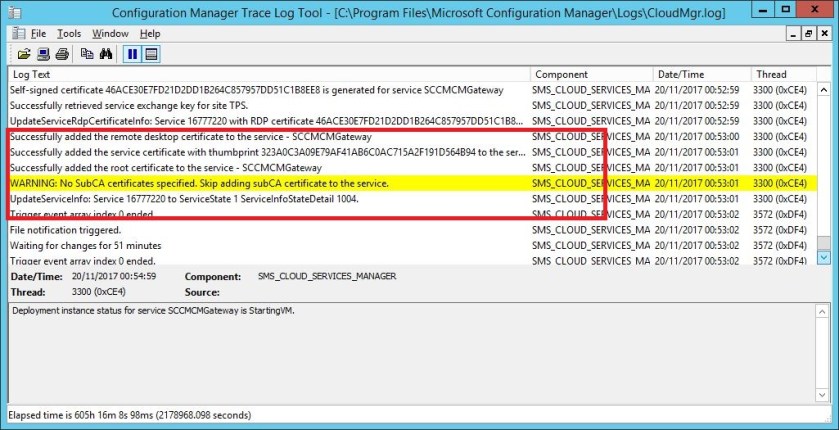Select 'Successfully added the root certificate' row
Screen dimensions: 839x430
tap(412, 168)
